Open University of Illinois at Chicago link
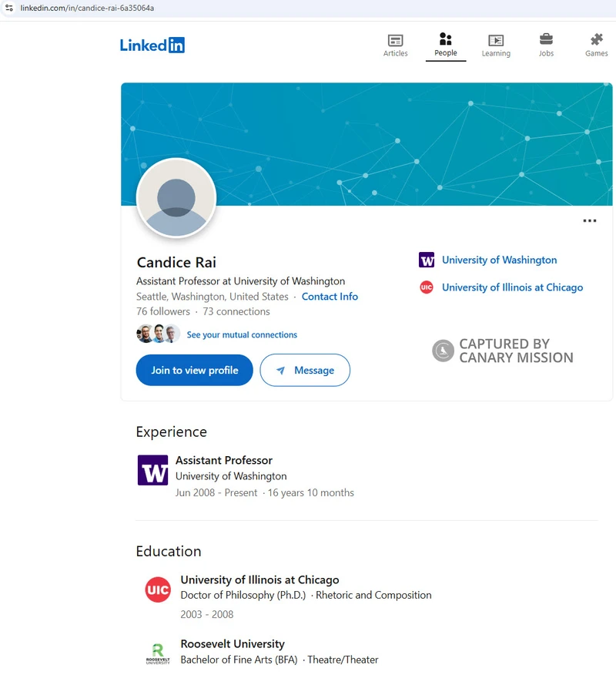 coord(512,287)
